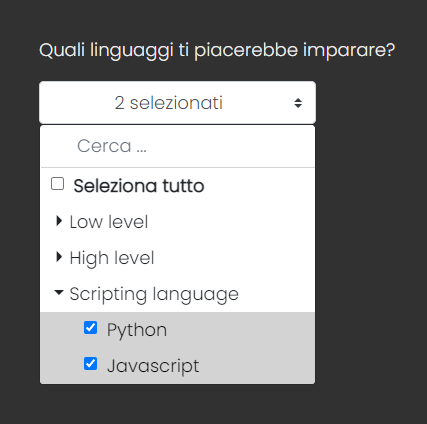The width and height of the screenshot is (427, 424).
Task: Click empty space in the Python row
Action: 240,330
